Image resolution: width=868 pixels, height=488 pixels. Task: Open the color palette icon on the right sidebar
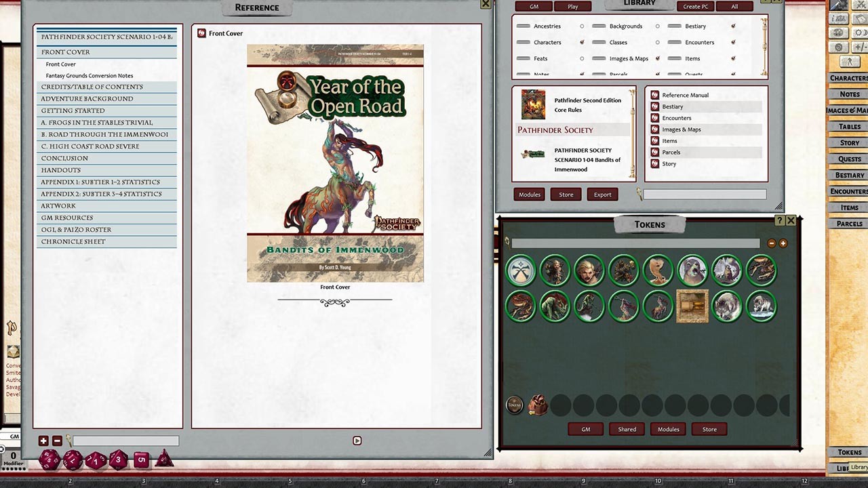[x=838, y=32]
